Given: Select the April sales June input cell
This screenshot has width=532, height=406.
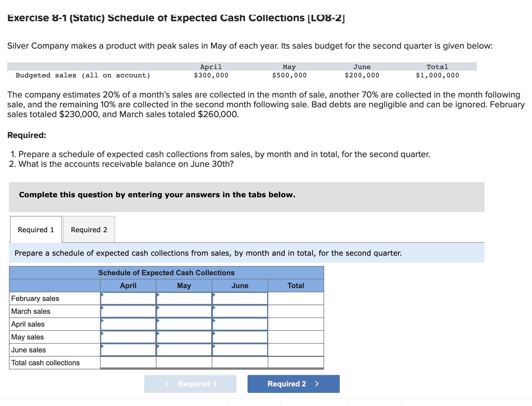Looking at the screenshot, I should click(x=240, y=324).
